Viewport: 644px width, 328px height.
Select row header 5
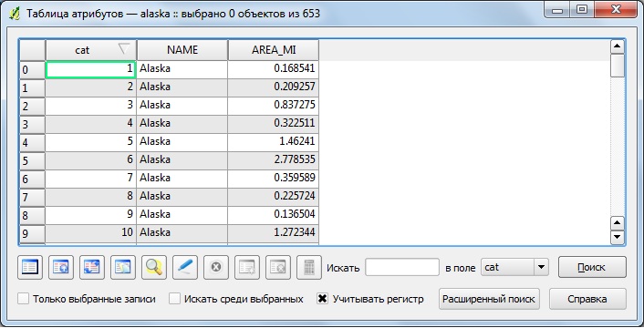(32, 160)
